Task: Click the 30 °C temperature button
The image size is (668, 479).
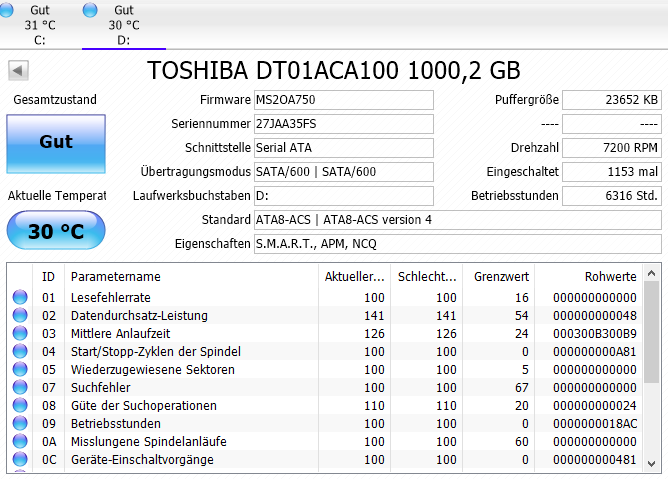Action: point(56,230)
